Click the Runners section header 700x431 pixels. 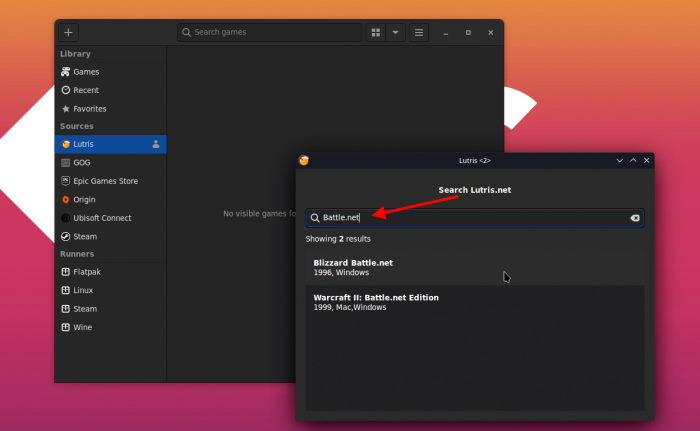77,254
